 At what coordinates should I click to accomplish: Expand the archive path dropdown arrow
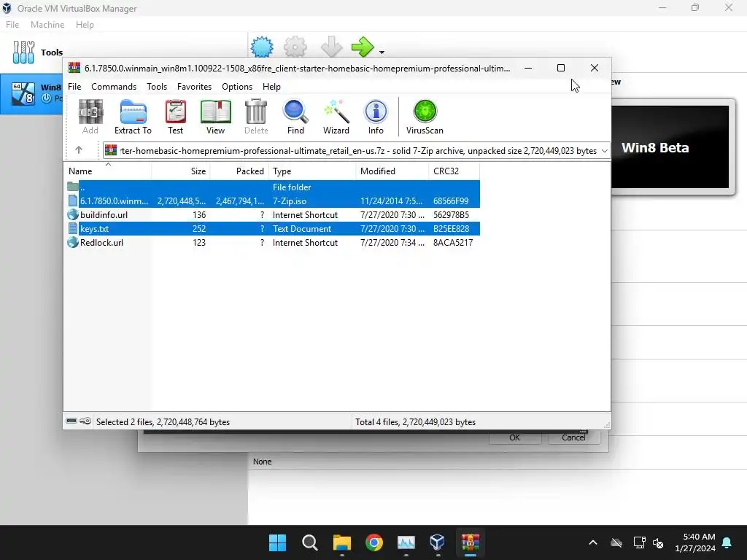[x=605, y=150]
